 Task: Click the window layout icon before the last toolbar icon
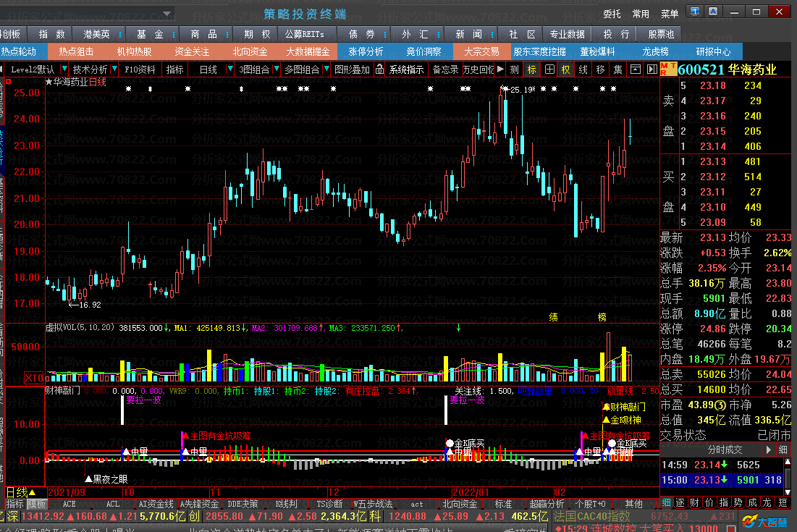click(635, 69)
